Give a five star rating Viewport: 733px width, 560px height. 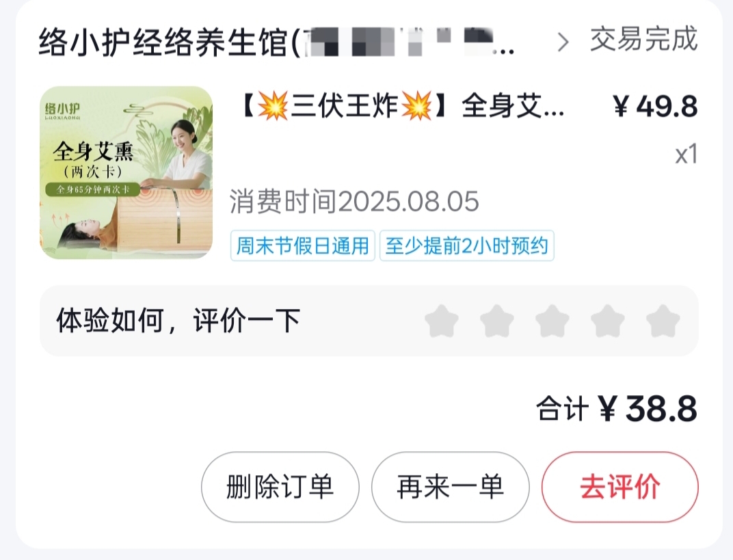click(x=663, y=321)
